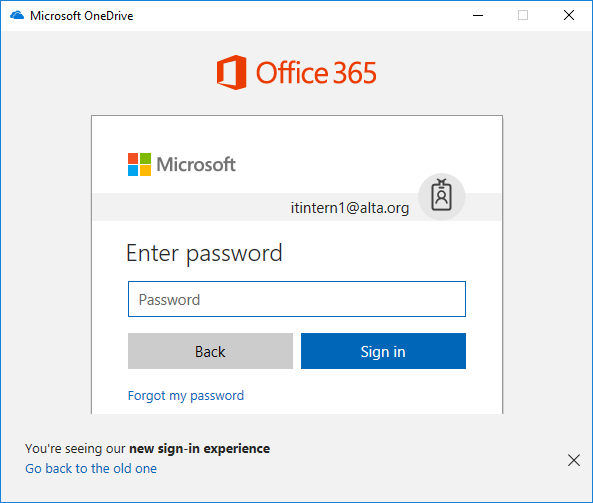
Task: Click the Back button
Action: coord(210,351)
